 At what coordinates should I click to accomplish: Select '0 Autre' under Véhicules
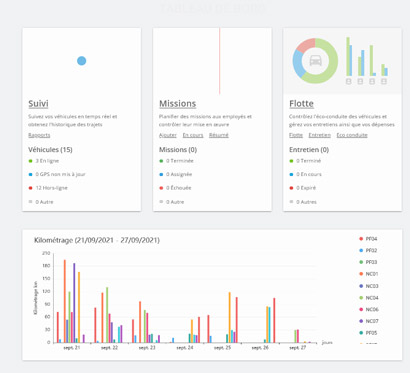41,202
